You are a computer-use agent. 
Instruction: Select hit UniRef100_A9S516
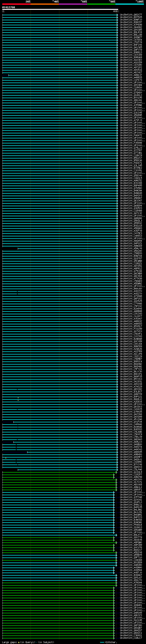click(x=131, y=70)
